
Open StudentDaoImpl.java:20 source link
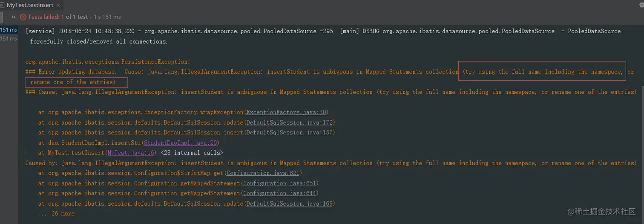click(x=180, y=143)
